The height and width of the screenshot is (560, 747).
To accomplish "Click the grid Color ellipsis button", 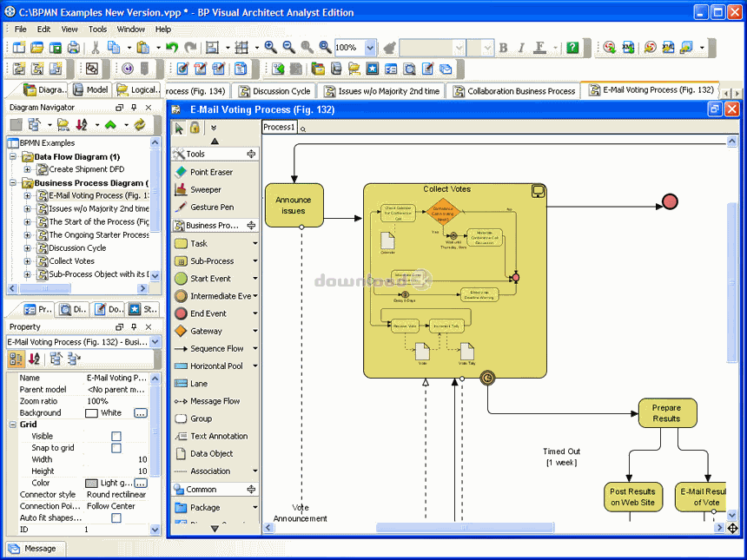I will click(x=140, y=483).
